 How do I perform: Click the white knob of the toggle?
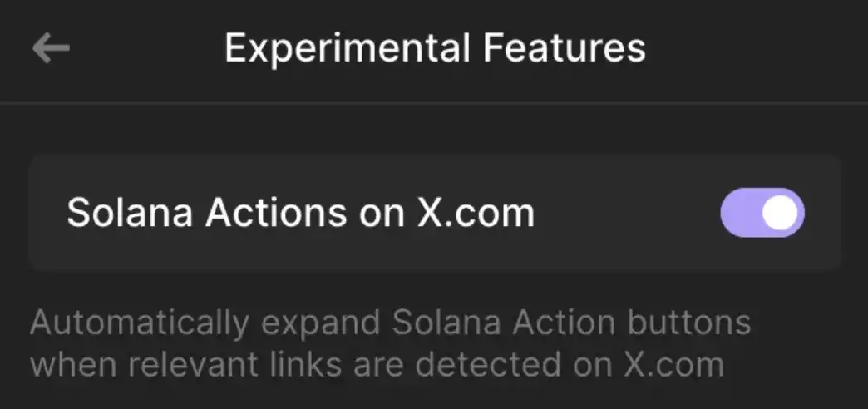[781, 213]
